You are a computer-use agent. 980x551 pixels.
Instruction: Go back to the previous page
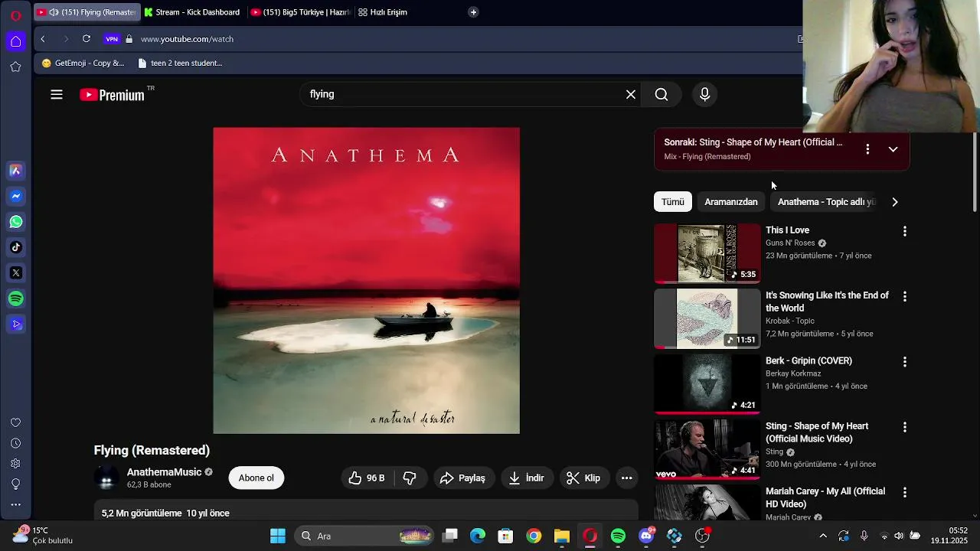[x=43, y=39]
